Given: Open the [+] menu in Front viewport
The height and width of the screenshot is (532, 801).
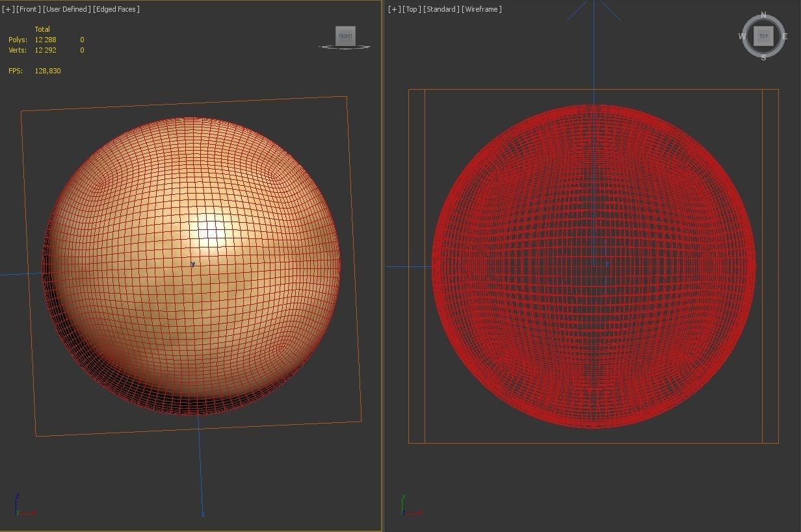Looking at the screenshot, I should point(8,9).
